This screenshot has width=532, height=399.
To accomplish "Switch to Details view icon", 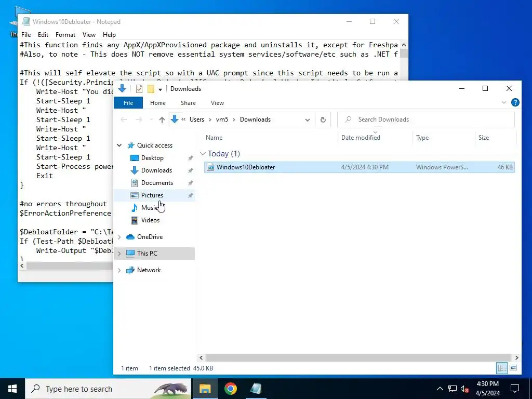I will [x=502, y=368].
